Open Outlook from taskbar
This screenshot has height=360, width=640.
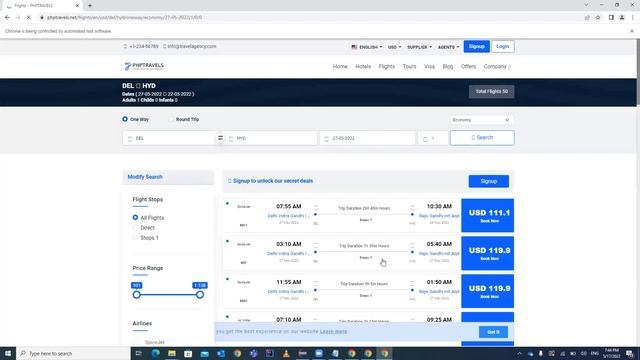click(x=221, y=353)
